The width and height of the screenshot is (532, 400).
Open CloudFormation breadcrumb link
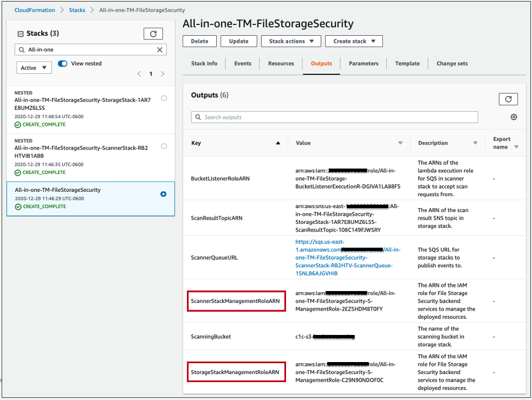pyautogui.click(x=35, y=10)
